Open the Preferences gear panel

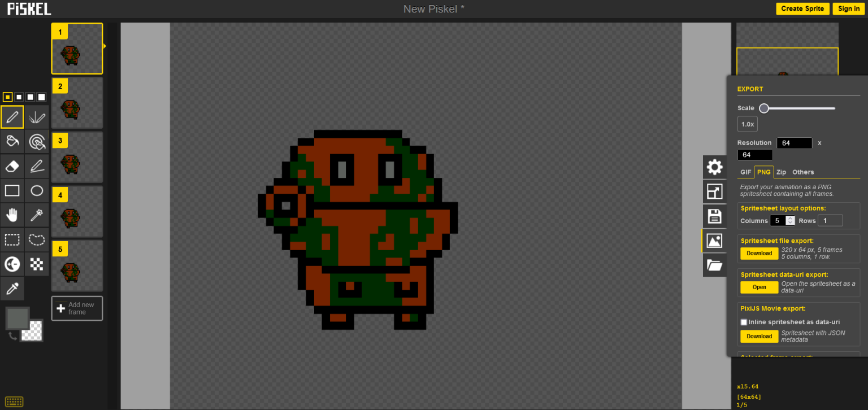[x=714, y=167]
